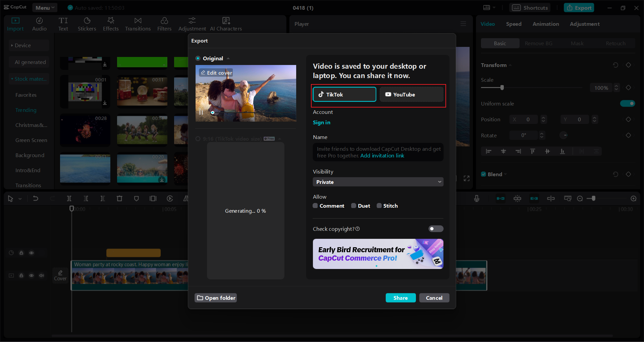Viewport: 644px width, 342px height.
Task: Select the fireworks stock clip 00:28
Action: click(85, 130)
